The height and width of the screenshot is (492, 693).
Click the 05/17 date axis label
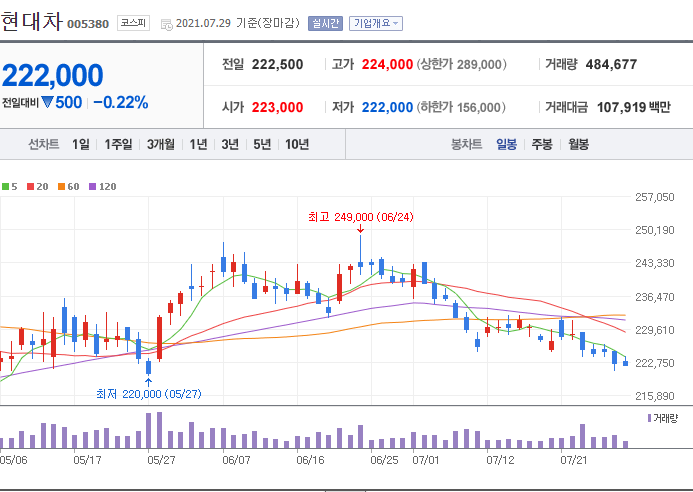(x=87, y=460)
